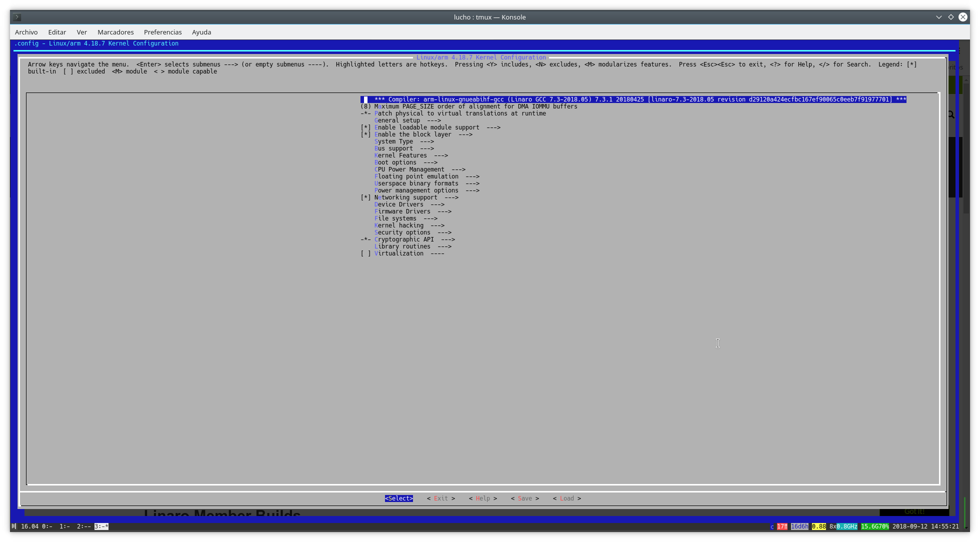This screenshot has width=980, height=542.
Task: Click the diamond maximize icon in title bar
Action: coord(950,17)
